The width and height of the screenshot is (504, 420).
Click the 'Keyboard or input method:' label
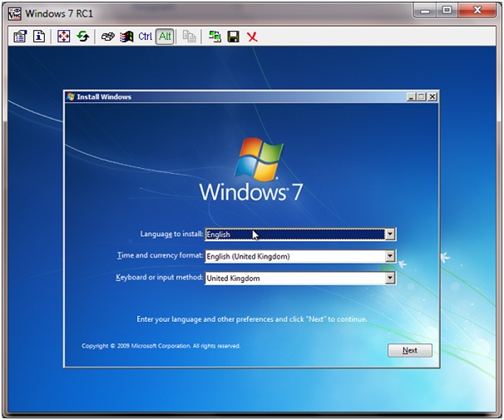(x=160, y=277)
